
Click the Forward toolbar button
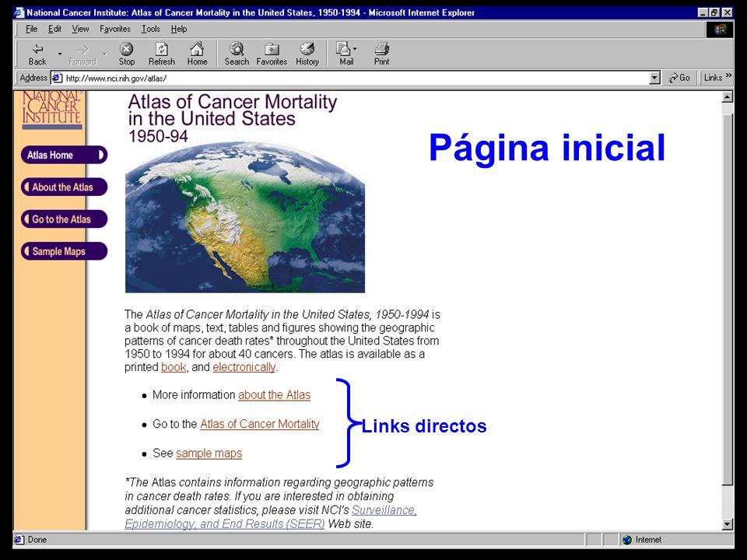tap(82, 54)
